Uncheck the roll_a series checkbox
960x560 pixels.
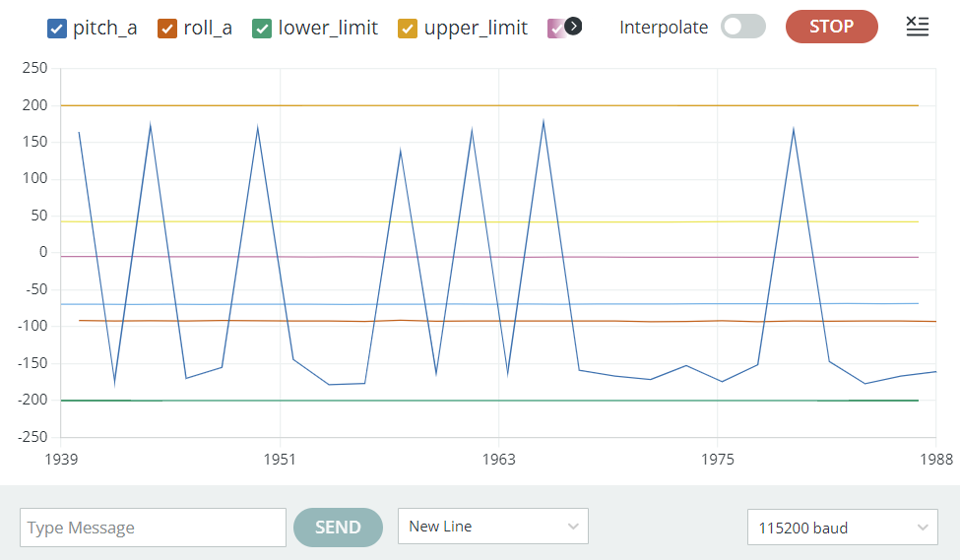167,29
